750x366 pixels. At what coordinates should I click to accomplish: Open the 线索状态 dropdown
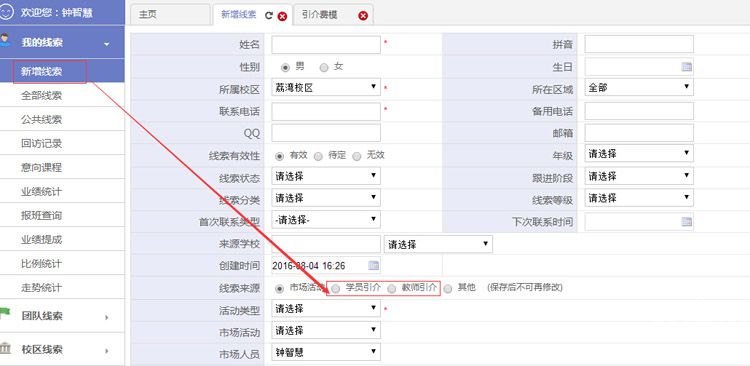326,176
